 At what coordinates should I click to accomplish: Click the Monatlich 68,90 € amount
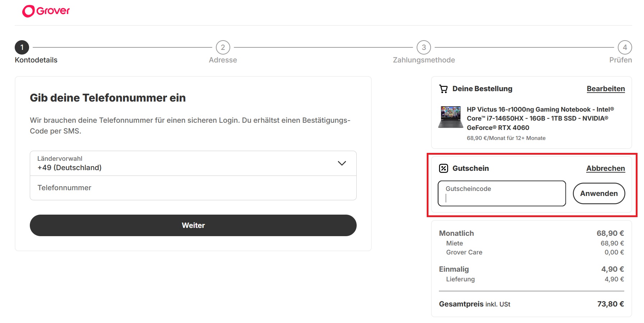pos(610,233)
